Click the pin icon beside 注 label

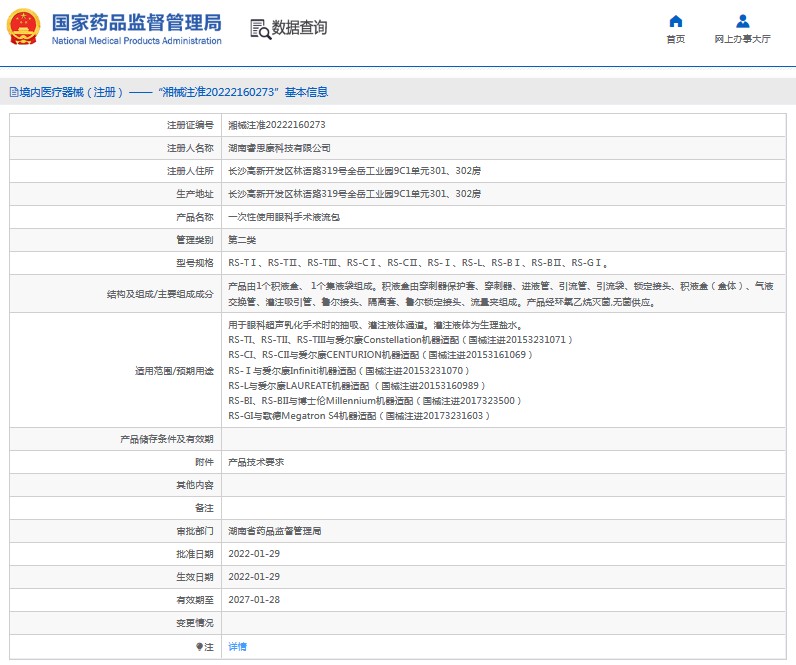[x=200, y=647]
